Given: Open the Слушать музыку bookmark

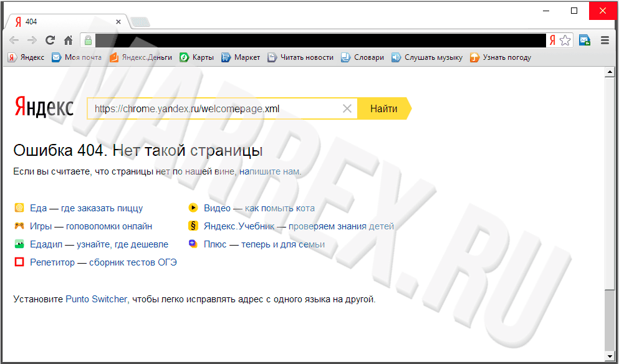Looking at the screenshot, I should [x=427, y=57].
